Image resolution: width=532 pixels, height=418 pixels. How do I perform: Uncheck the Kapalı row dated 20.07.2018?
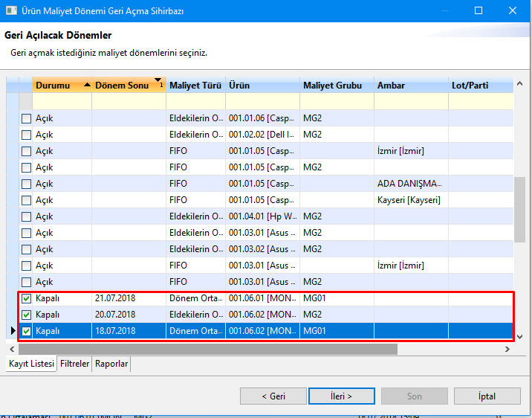tap(26, 315)
